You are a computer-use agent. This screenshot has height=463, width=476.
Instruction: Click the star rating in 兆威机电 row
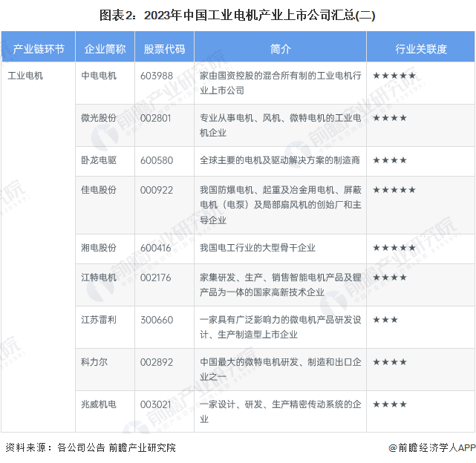point(390,404)
